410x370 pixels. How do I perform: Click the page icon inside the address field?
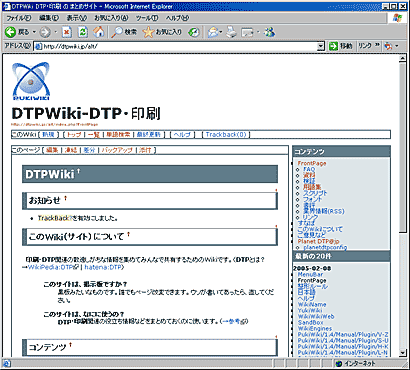click(x=39, y=46)
